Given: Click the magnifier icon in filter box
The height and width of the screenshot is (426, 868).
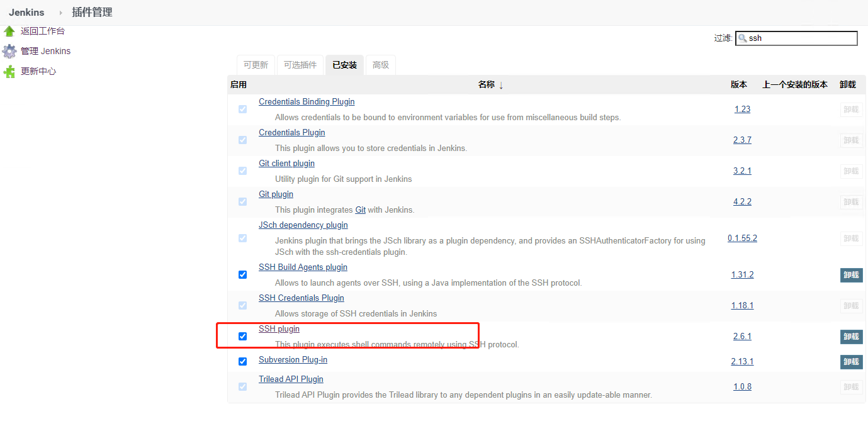Looking at the screenshot, I should pos(742,38).
